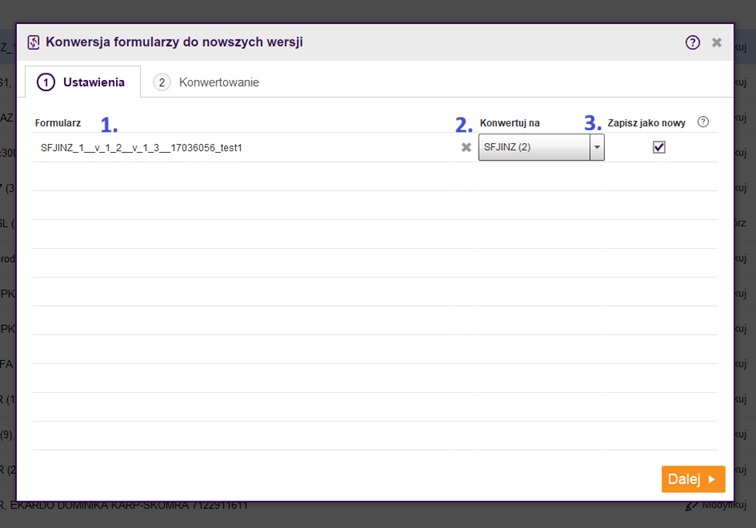
Task: Uncheck the Zapisz jako nowy checkbox
Action: coord(658,147)
